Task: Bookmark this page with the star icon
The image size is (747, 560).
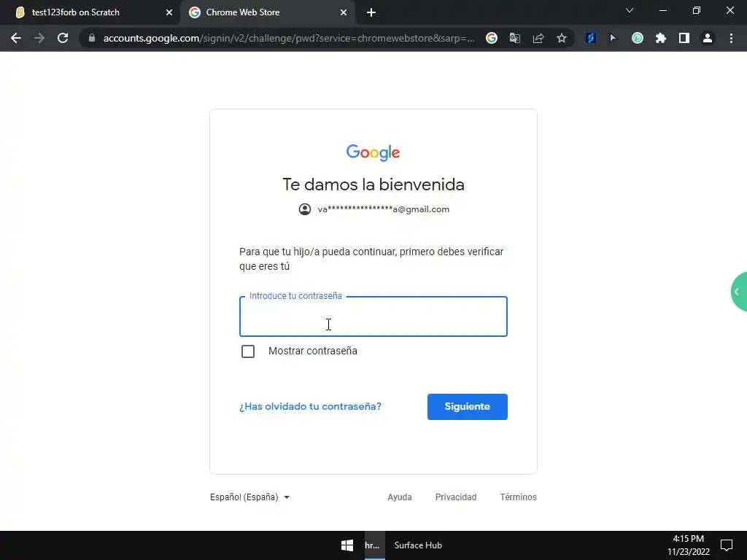Action: (562, 38)
